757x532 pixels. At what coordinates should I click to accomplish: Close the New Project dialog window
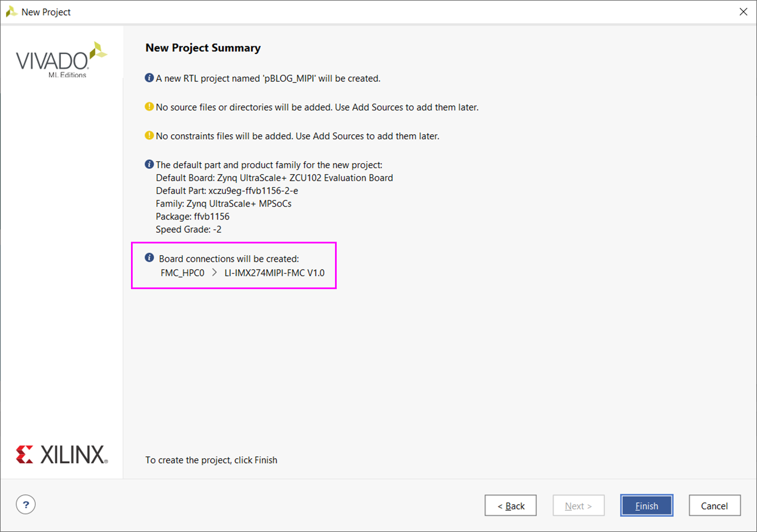point(743,12)
